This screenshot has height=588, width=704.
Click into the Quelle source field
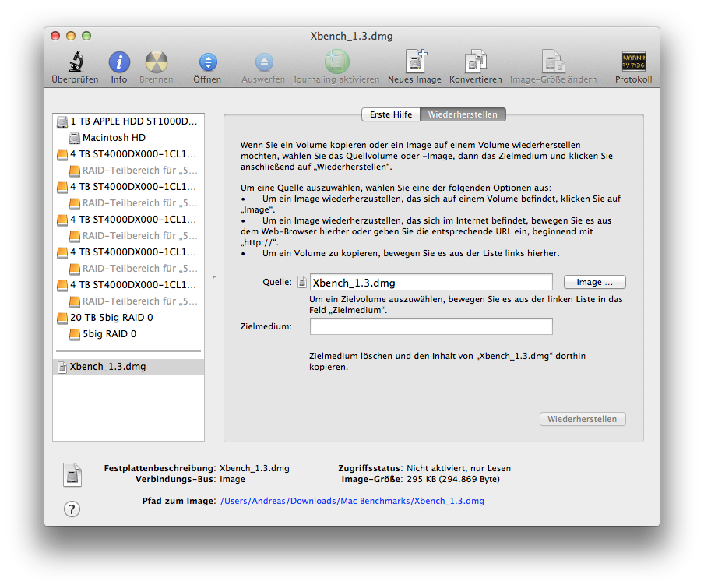431,283
